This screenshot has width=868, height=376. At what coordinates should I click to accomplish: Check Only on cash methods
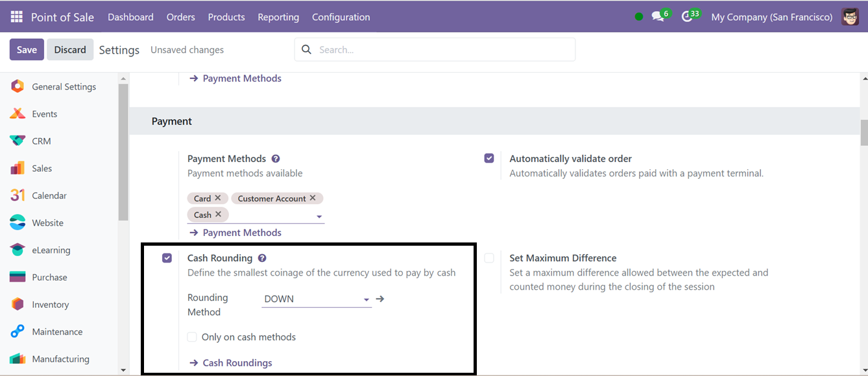pyautogui.click(x=192, y=337)
